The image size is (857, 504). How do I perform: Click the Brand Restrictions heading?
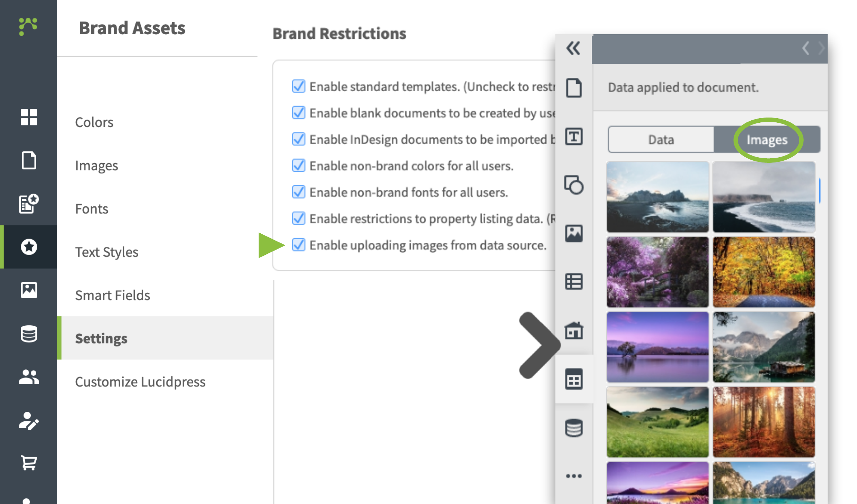[x=339, y=34]
